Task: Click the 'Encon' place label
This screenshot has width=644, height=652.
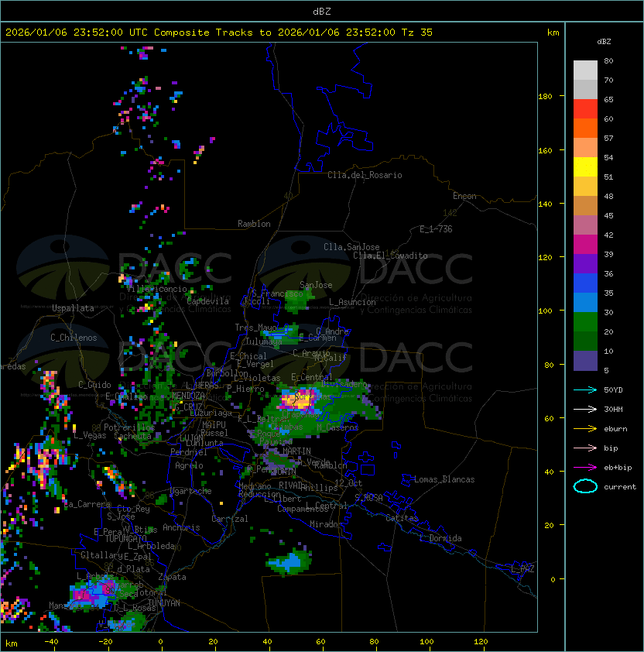Action: 464,196
